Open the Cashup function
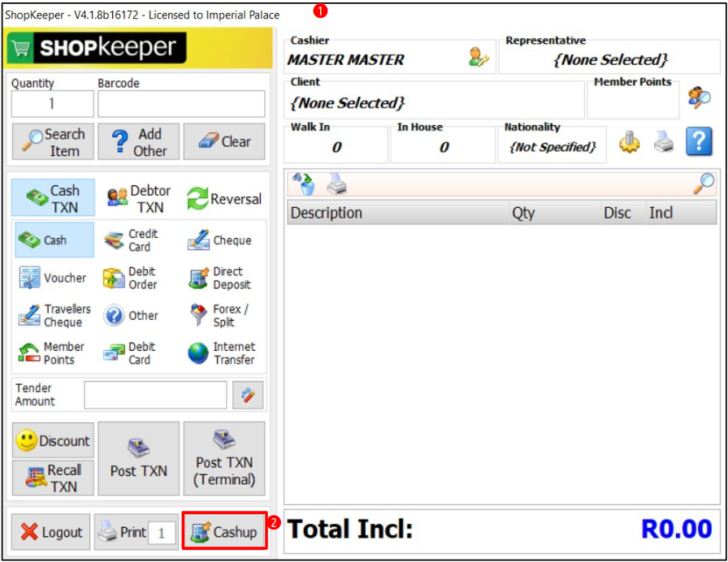 click(224, 531)
